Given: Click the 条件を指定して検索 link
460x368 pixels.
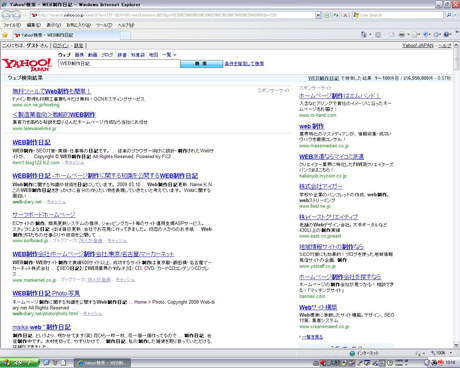Looking at the screenshot, I should pos(244,64).
